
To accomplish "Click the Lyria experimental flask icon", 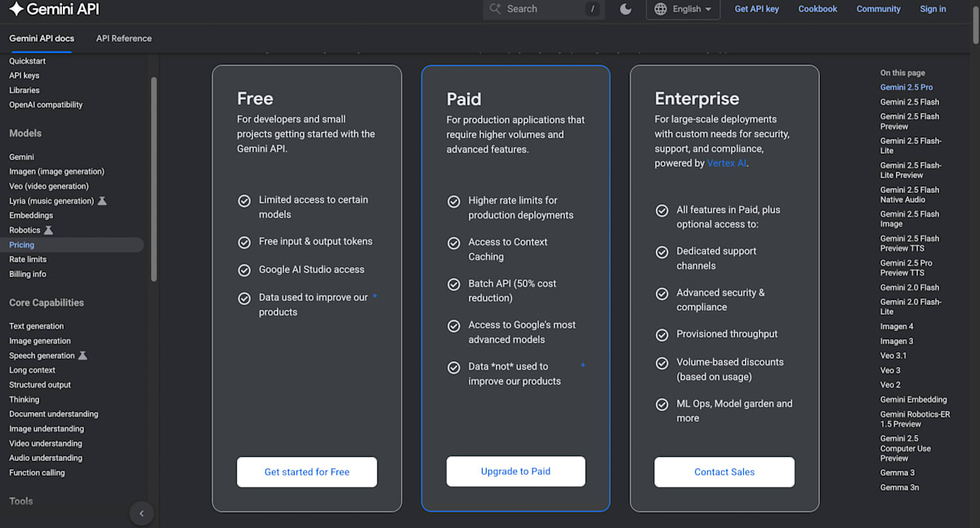I will tap(102, 201).
